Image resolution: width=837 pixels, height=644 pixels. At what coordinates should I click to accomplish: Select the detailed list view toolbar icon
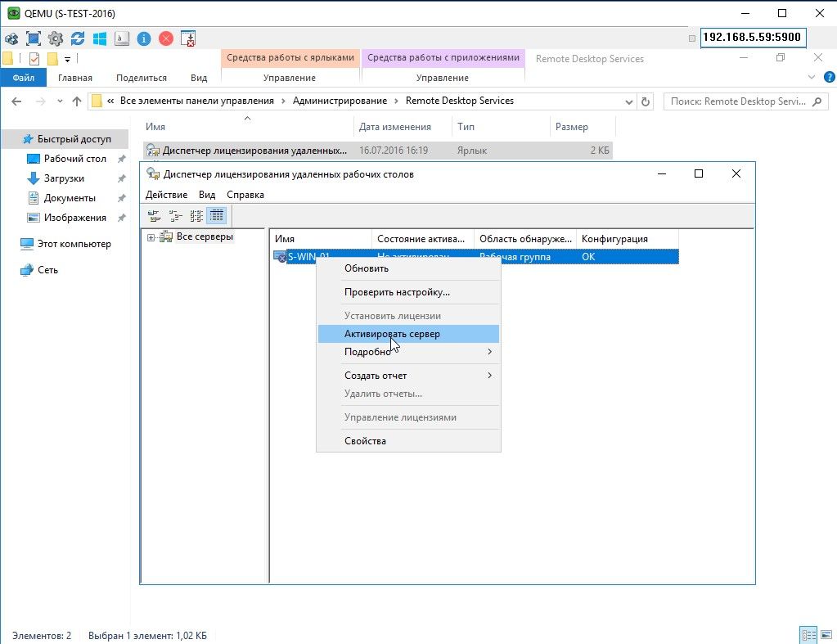click(217, 216)
